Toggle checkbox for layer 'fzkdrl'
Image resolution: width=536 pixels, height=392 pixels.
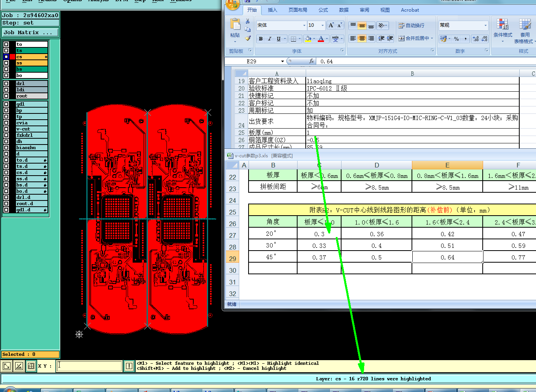(x=6, y=135)
